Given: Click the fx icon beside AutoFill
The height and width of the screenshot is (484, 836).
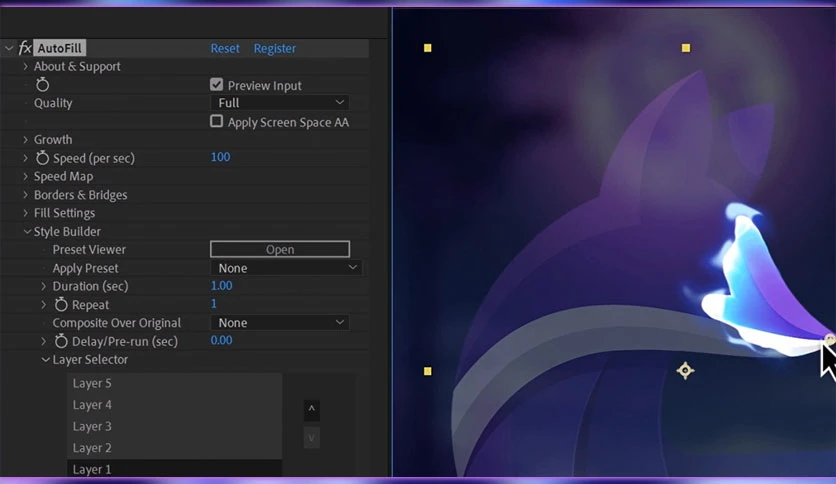Looking at the screenshot, I should [25, 48].
